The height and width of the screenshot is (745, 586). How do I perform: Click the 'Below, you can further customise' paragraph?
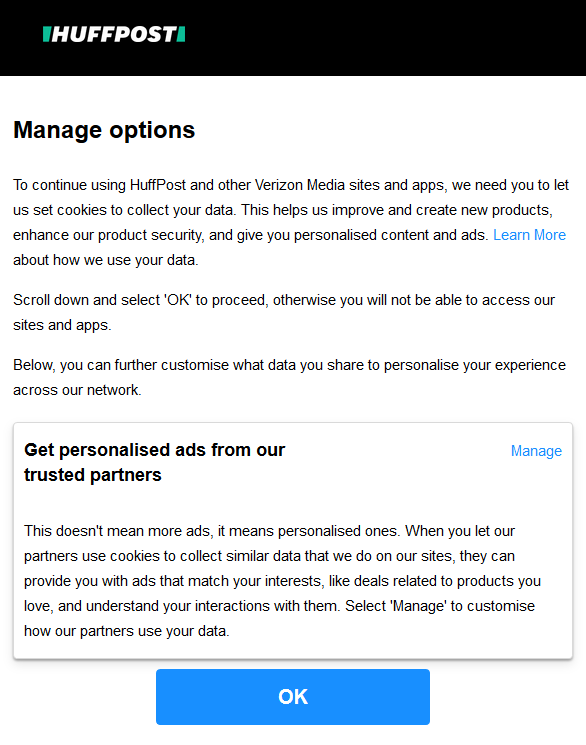pyautogui.click(x=289, y=377)
